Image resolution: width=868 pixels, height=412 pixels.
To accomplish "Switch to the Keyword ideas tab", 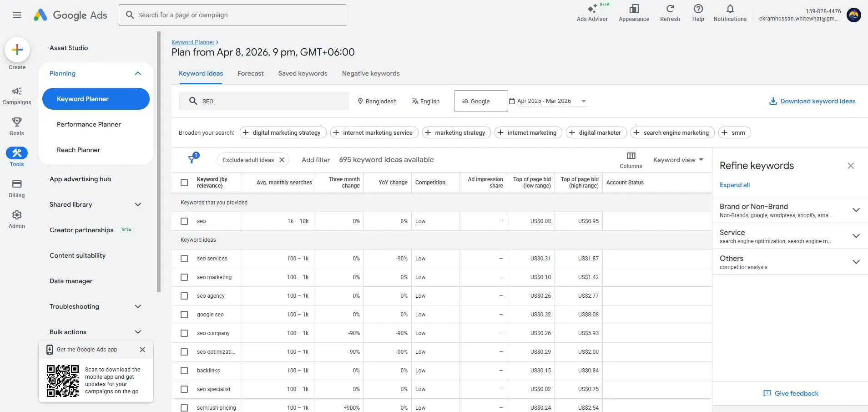I will click(201, 73).
